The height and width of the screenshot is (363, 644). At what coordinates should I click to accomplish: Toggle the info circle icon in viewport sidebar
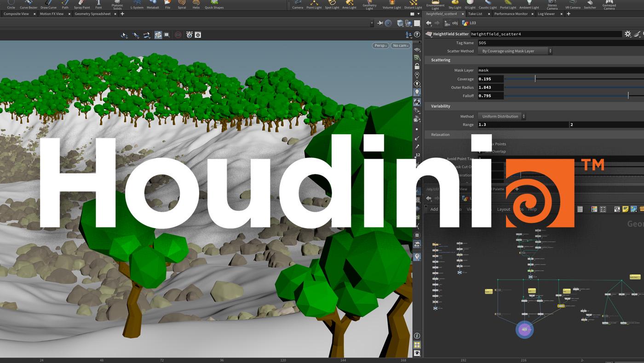(x=417, y=336)
